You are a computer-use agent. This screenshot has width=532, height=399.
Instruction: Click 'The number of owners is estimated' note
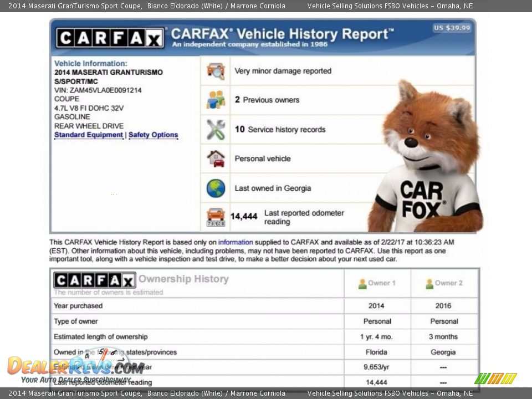(x=108, y=292)
